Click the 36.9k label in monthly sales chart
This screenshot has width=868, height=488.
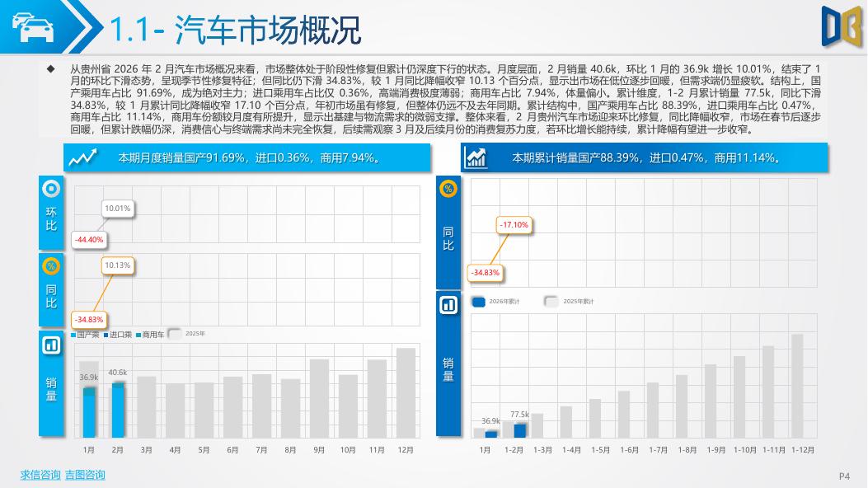pyautogui.click(x=88, y=378)
